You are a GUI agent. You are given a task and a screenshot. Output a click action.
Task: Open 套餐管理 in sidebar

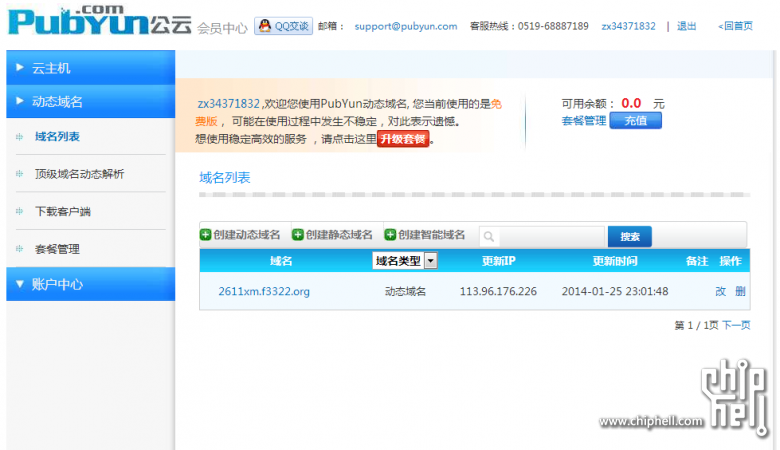click(x=57, y=249)
